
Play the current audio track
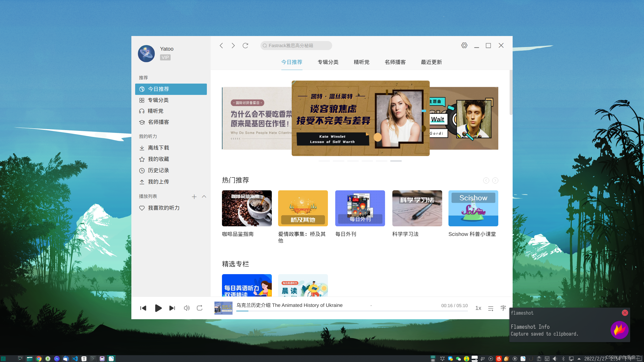tap(158, 308)
